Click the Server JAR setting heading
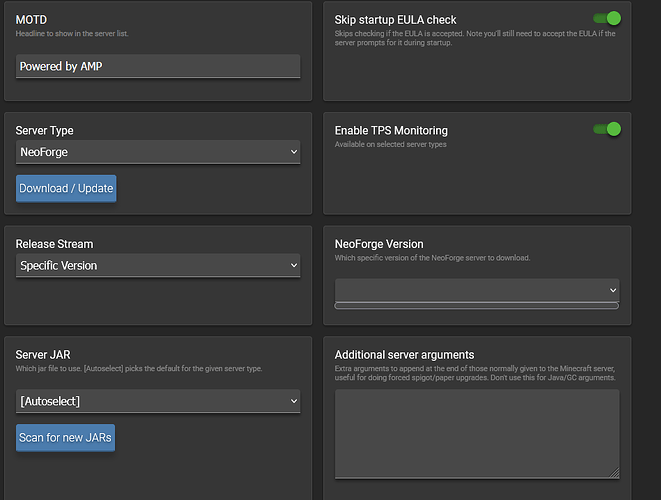Screen dimensions: 661x500 (x=45, y=355)
